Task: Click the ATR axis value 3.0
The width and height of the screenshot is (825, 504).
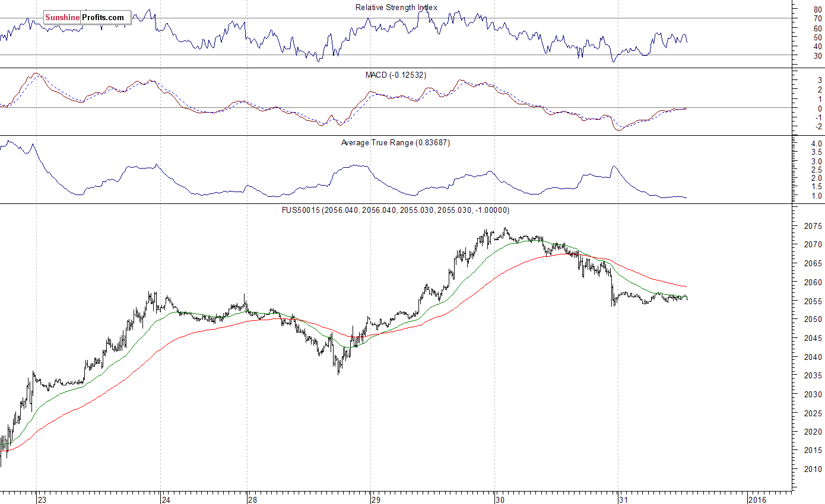Action: [x=818, y=161]
